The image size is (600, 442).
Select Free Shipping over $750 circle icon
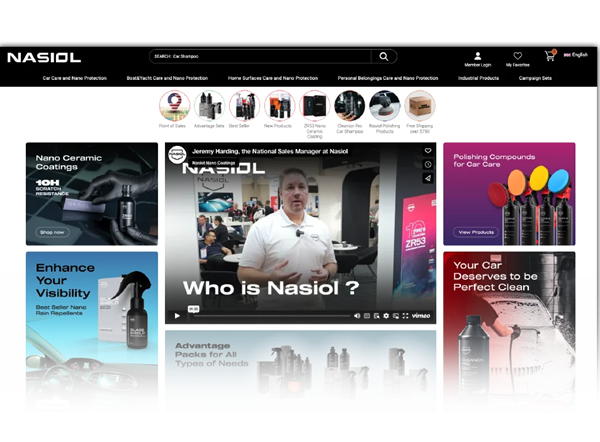coord(420,106)
